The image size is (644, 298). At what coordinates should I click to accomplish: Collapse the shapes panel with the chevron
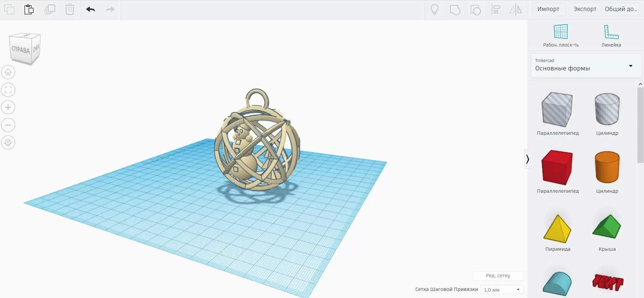tap(527, 159)
